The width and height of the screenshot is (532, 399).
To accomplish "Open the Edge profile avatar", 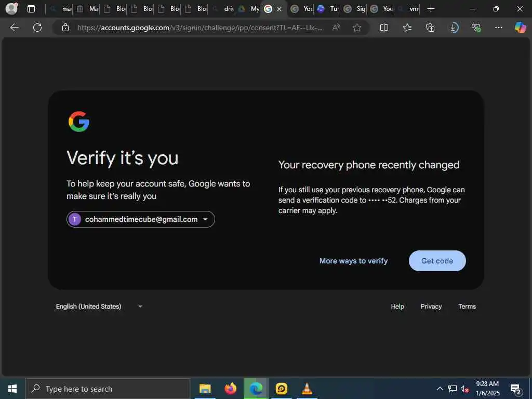I will point(11,8).
